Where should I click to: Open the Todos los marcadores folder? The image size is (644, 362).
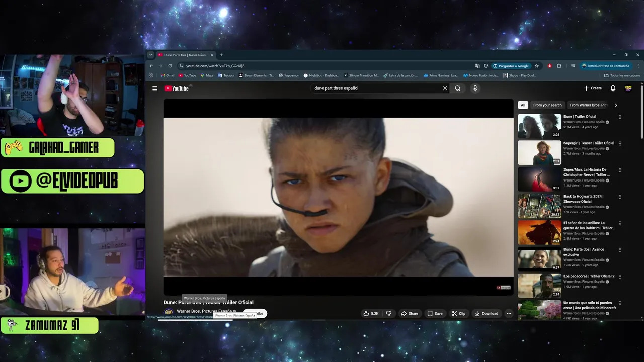[622, 75]
